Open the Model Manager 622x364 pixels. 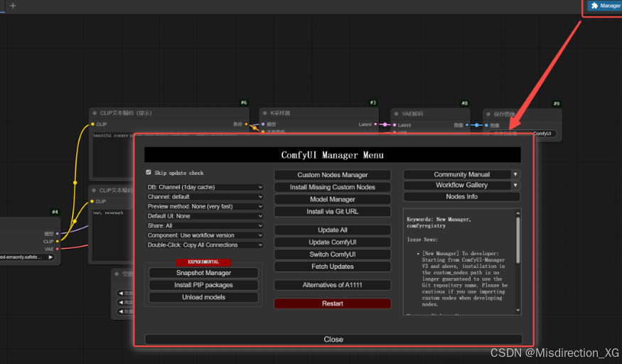pos(333,200)
